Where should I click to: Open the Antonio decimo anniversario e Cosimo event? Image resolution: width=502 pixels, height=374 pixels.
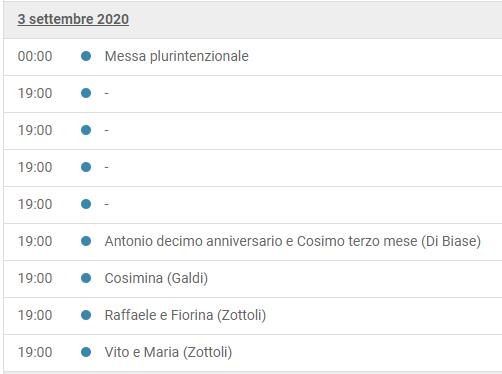pos(293,241)
